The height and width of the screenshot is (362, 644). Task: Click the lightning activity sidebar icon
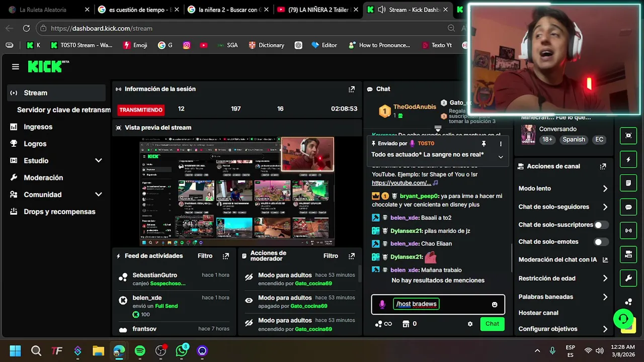tap(628, 159)
